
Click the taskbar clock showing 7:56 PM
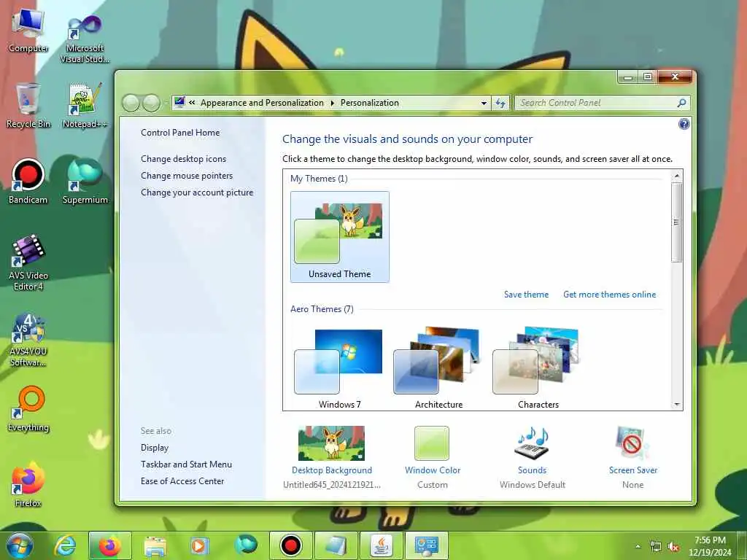coord(709,546)
